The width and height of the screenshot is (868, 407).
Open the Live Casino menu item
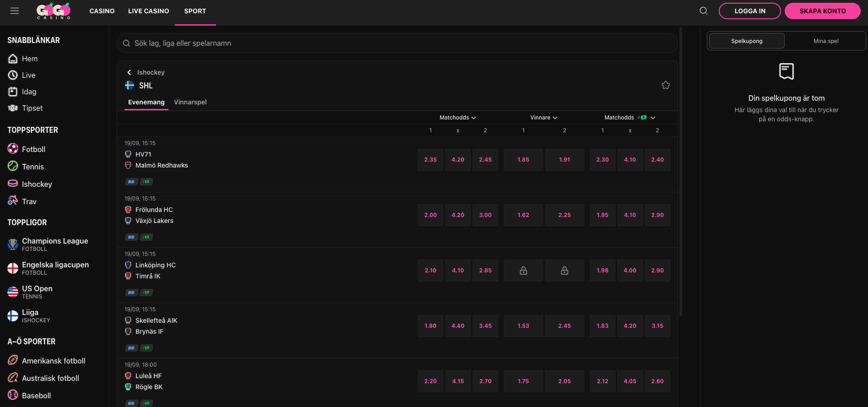tap(149, 11)
